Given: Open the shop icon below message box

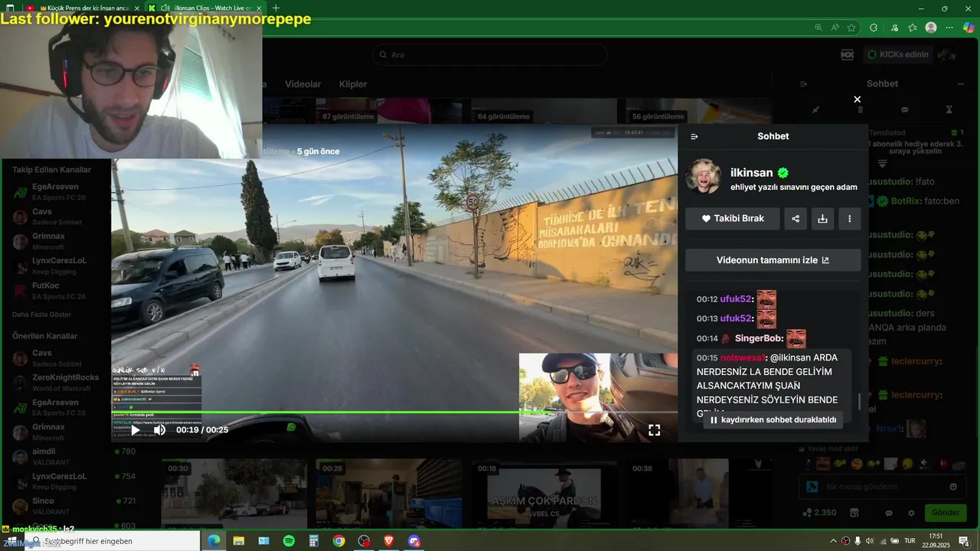Looking at the screenshot, I should (x=854, y=513).
